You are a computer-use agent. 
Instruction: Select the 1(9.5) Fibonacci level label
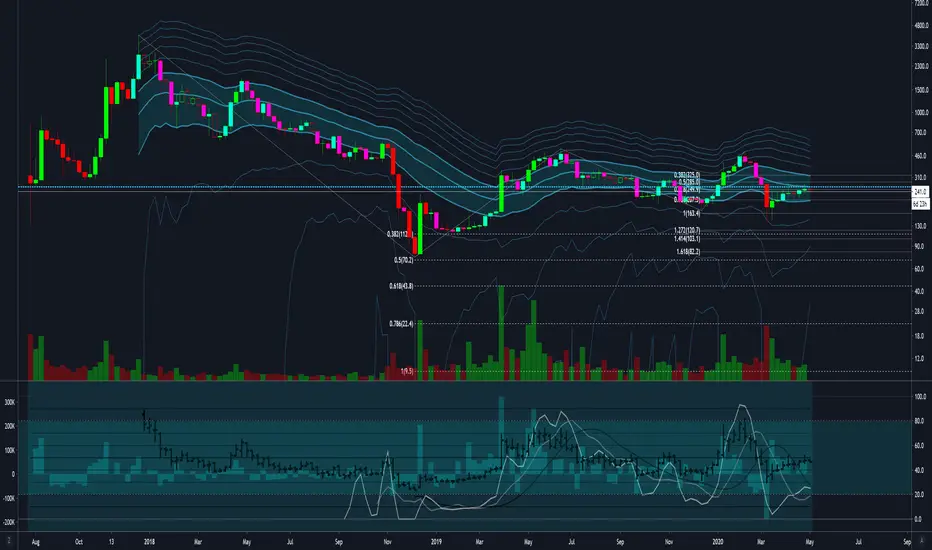(407, 372)
